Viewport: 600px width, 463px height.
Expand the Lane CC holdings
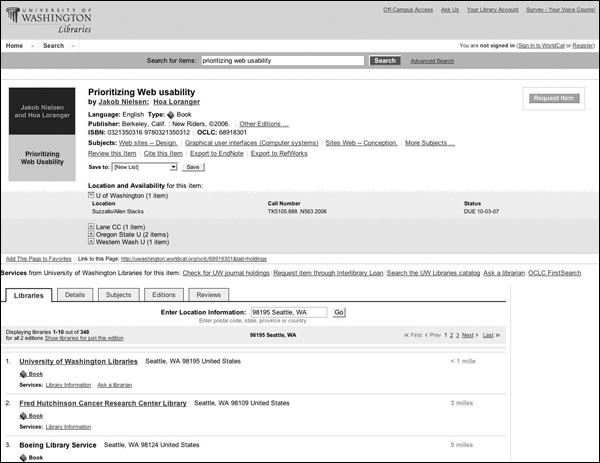click(x=92, y=227)
